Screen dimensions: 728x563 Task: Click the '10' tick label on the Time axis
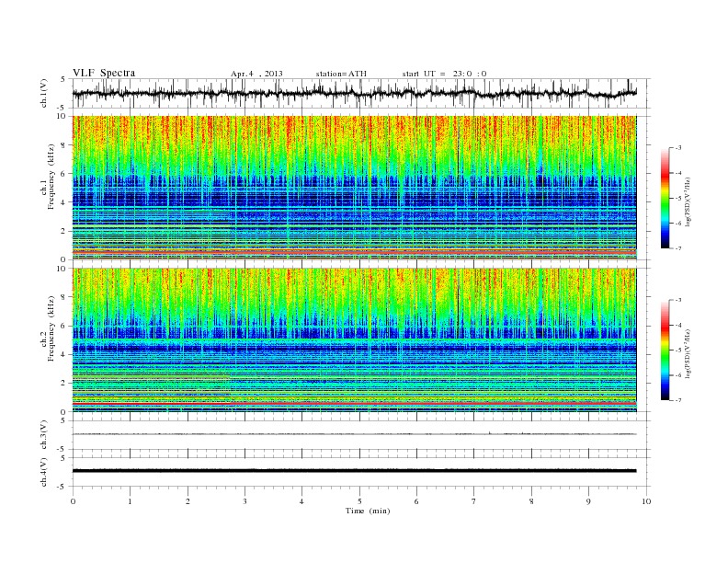(x=646, y=501)
